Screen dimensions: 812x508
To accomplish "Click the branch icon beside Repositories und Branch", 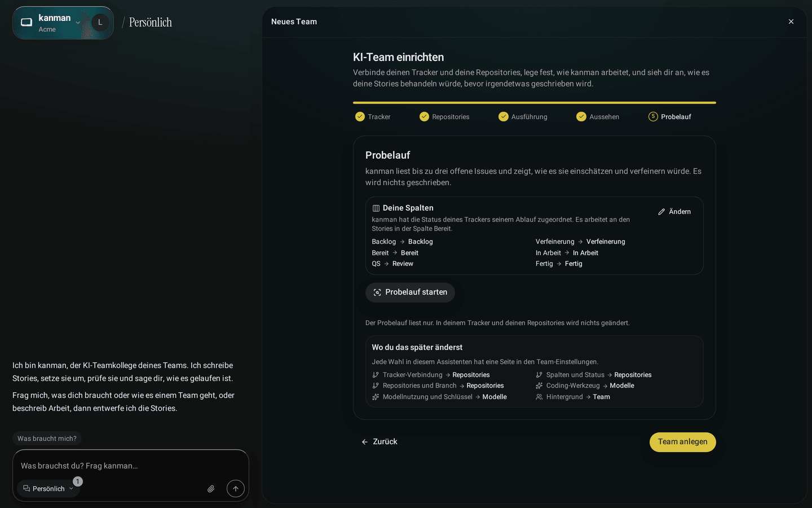I will click(376, 386).
